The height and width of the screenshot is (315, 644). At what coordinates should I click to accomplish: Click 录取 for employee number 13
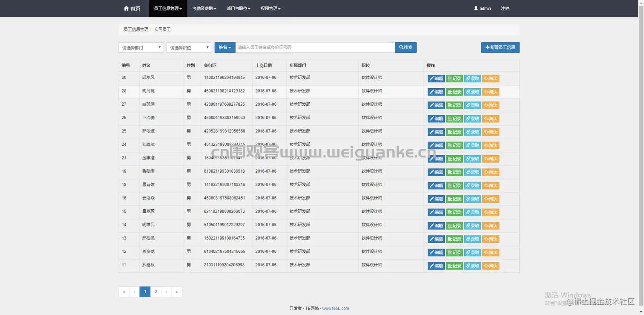pos(472,239)
